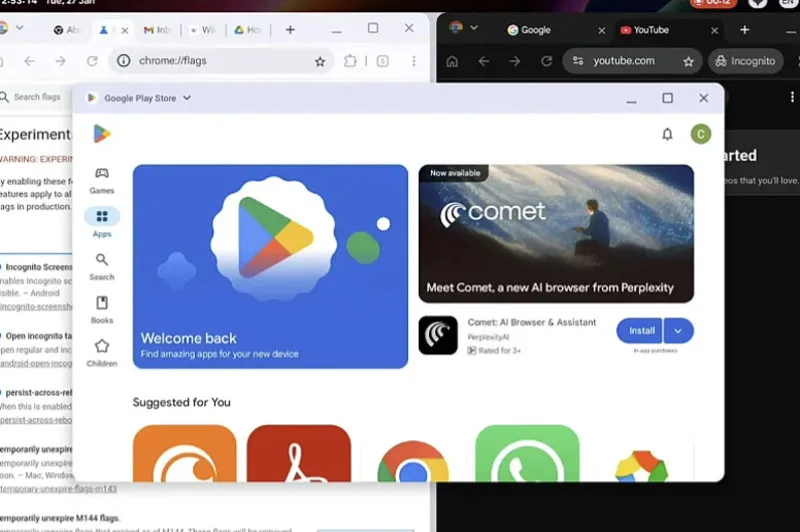Click the chrome://flags address bar
This screenshot has width=800, height=532.
click(221, 61)
